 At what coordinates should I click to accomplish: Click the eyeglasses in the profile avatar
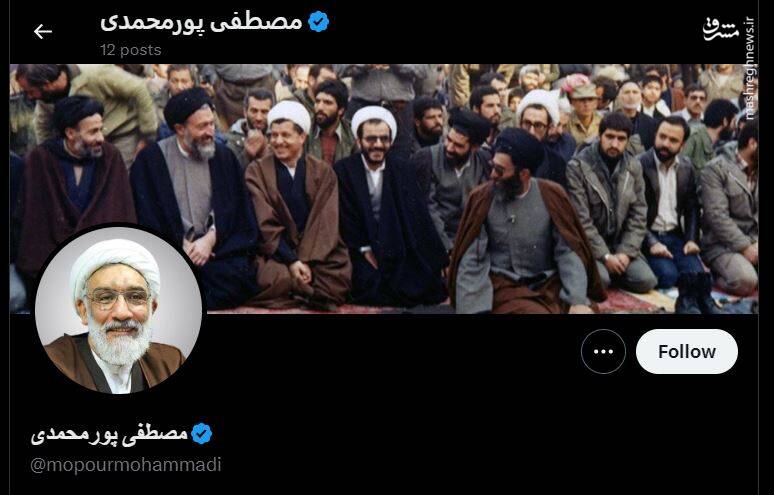[x=117, y=298]
